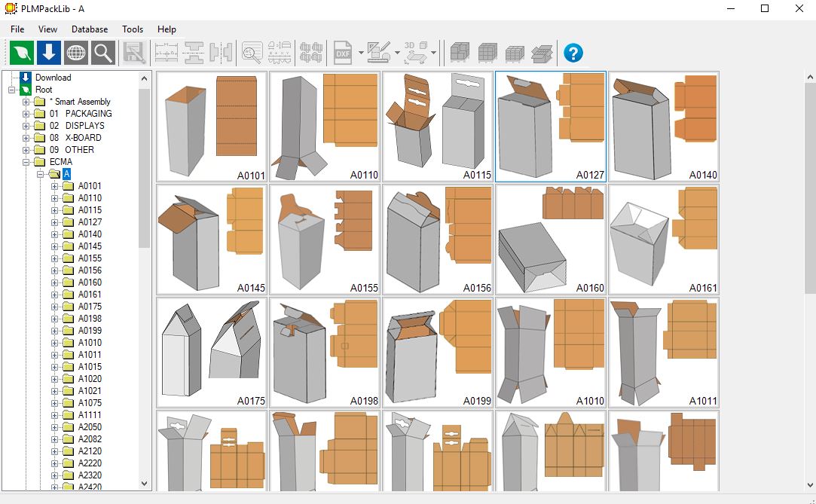Click the DXF export icon
This screenshot has height=504, width=816.
tap(343, 53)
